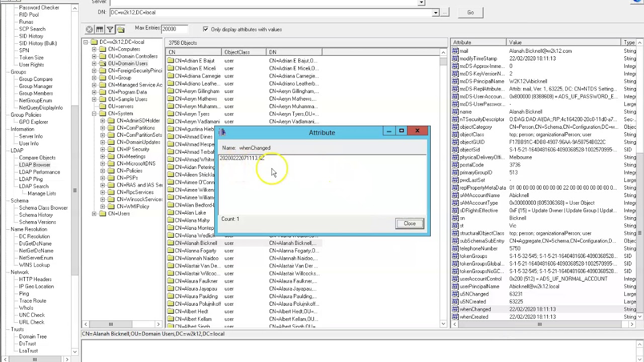
Task: Expand the OU=Domain Users node
Action: coord(94,63)
